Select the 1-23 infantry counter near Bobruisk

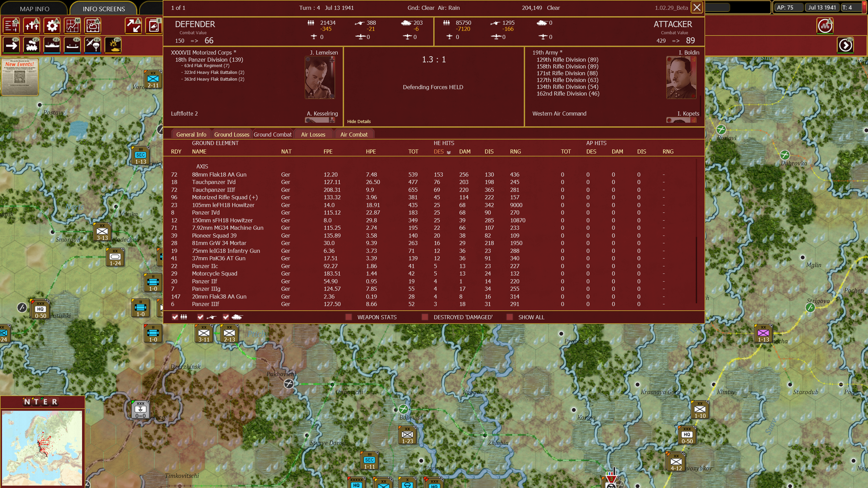pos(407,435)
